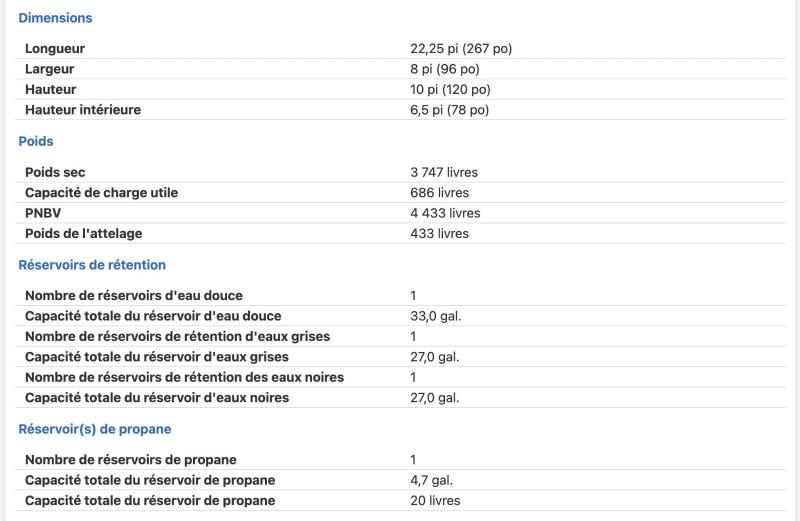Select the Longueur row label

[55, 49]
